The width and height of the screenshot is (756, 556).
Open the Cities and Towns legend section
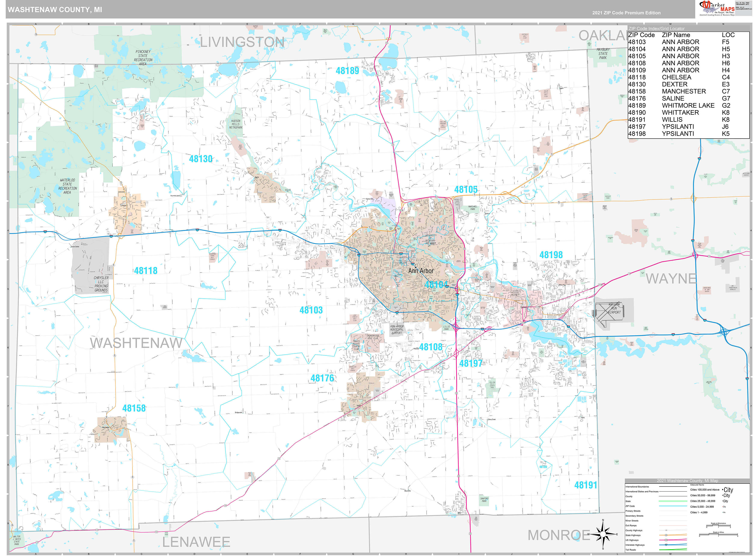point(697,485)
